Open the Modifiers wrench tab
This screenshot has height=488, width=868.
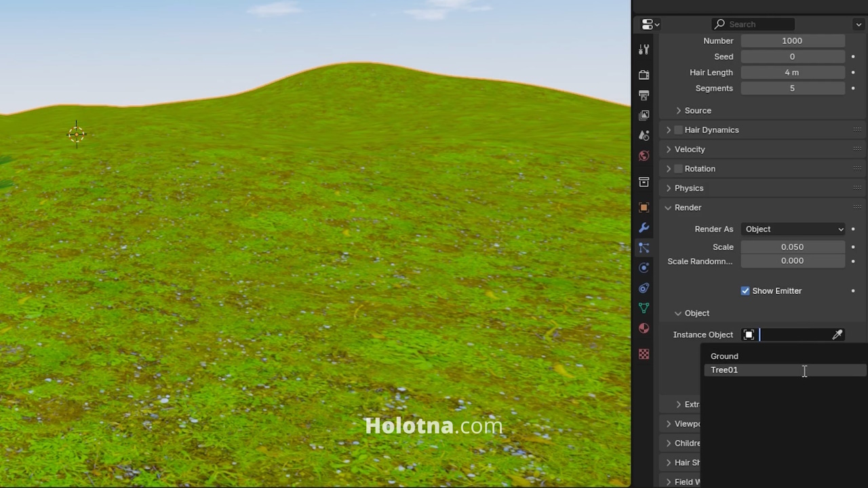(644, 228)
